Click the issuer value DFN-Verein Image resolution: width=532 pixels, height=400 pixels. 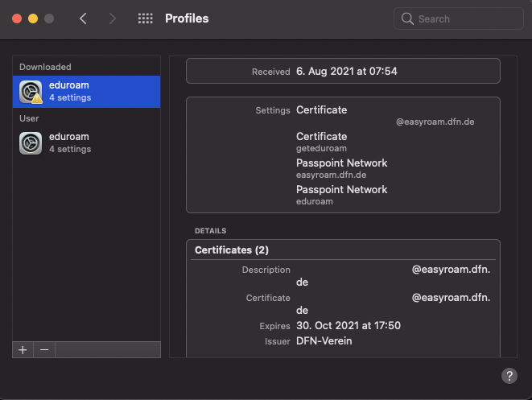coord(324,341)
